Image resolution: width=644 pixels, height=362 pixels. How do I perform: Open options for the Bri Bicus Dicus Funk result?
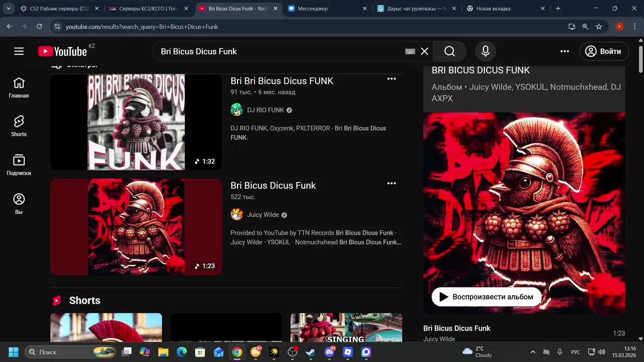coord(391,184)
